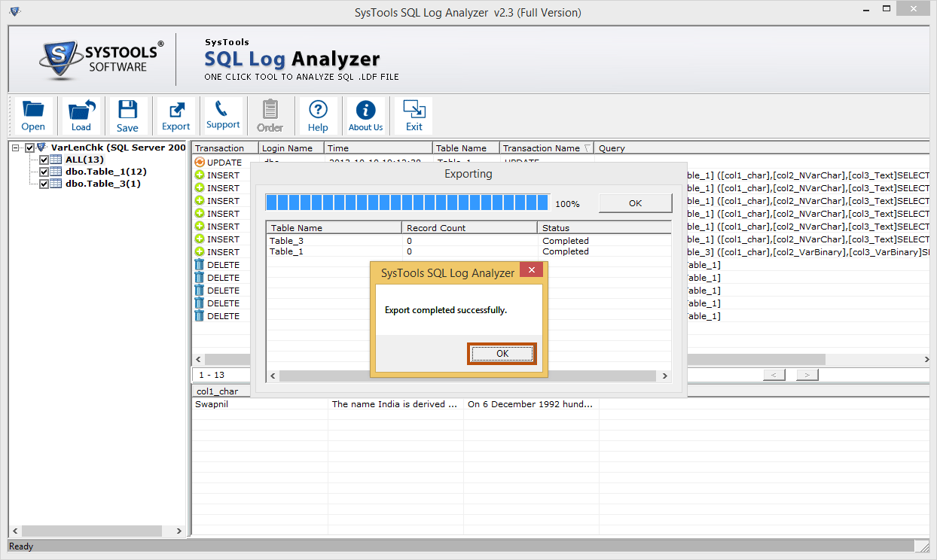
Task: Select the Table Name column header
Action: pyautogui.click(x=466, y=148)
